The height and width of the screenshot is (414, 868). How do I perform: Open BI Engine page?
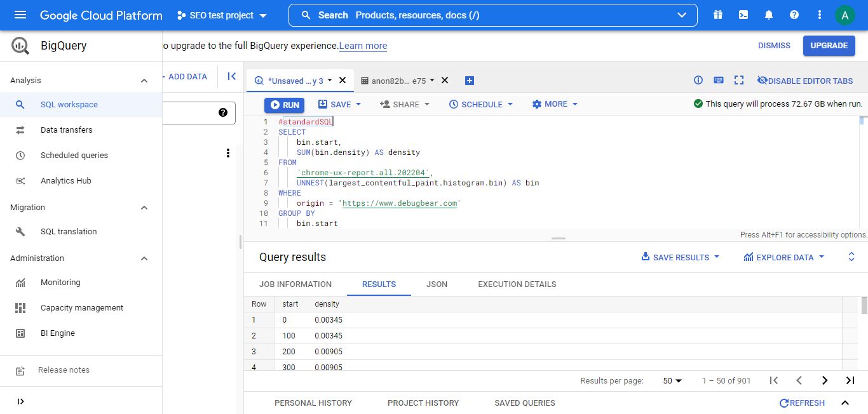[x=81, y=333]
